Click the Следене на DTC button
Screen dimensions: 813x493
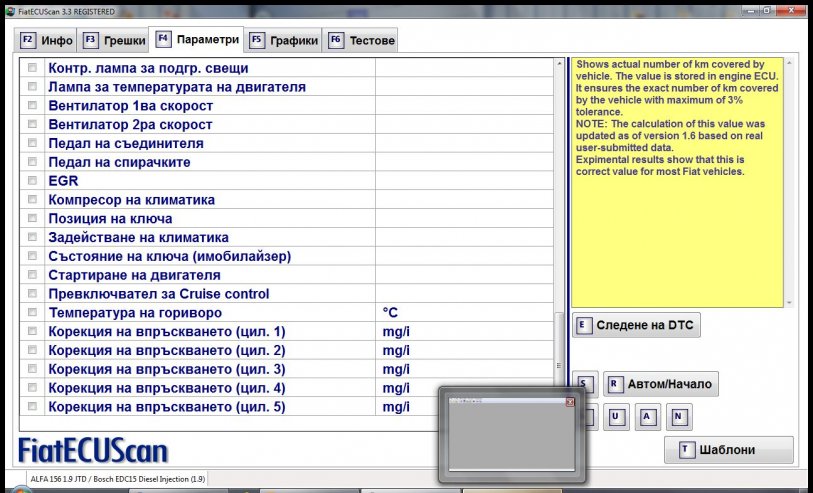[637, 325]
